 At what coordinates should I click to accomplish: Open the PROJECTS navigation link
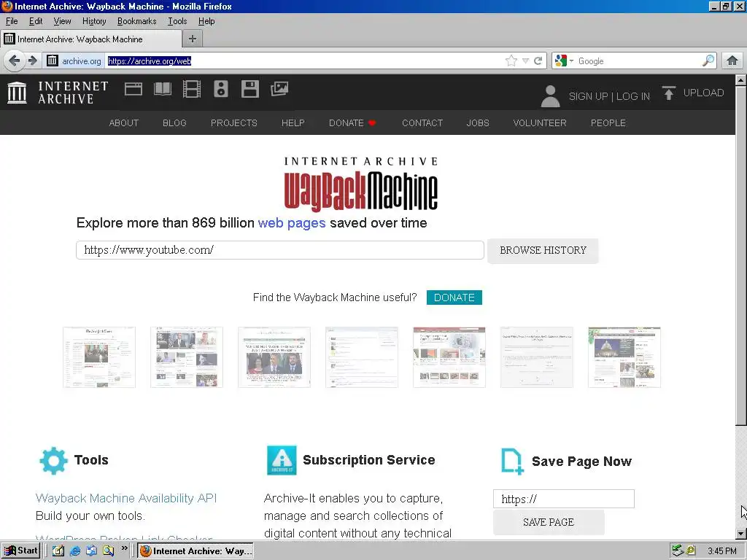[x=234, y=122]
